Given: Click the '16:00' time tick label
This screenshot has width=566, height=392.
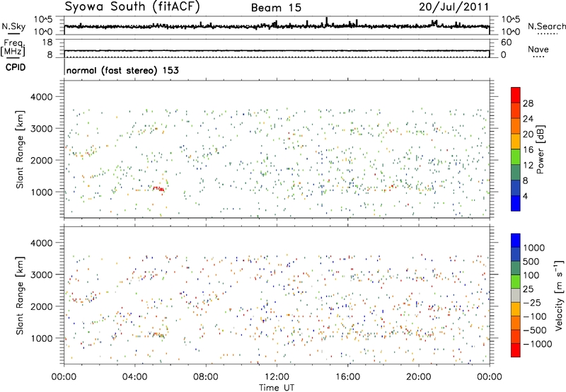Looking at the screenshot, I should (x=347, y=377).
